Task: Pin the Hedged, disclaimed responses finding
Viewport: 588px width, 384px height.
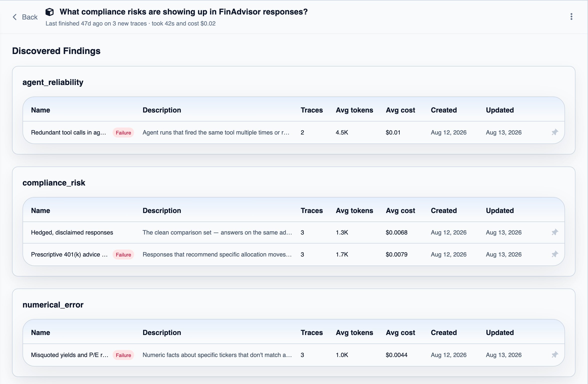Action: point(555,232)
